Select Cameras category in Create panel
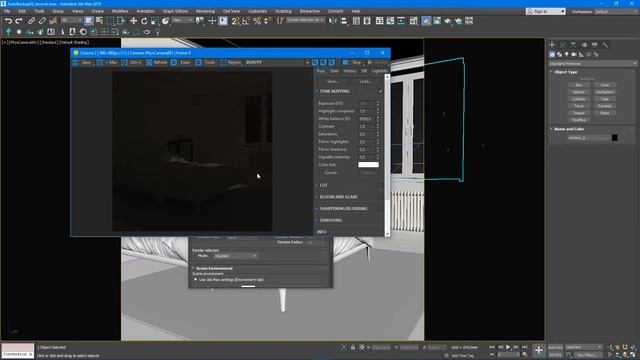 tap(574, 54)
